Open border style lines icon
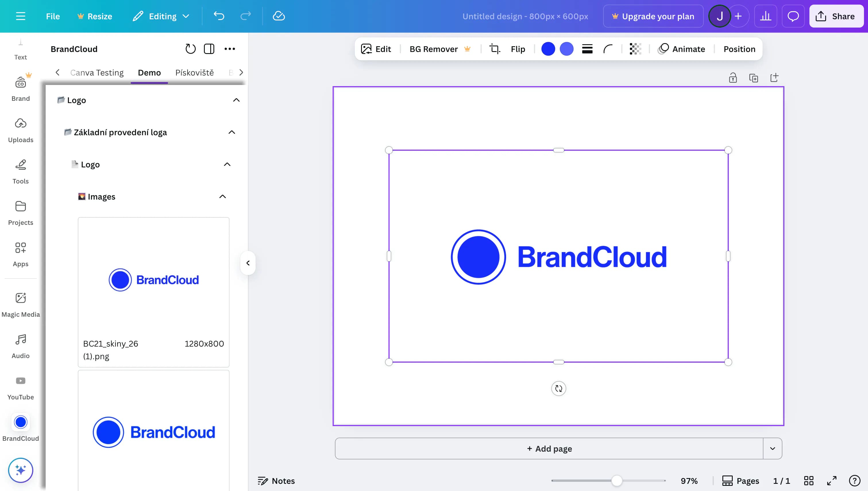 [x=587, y=49]
